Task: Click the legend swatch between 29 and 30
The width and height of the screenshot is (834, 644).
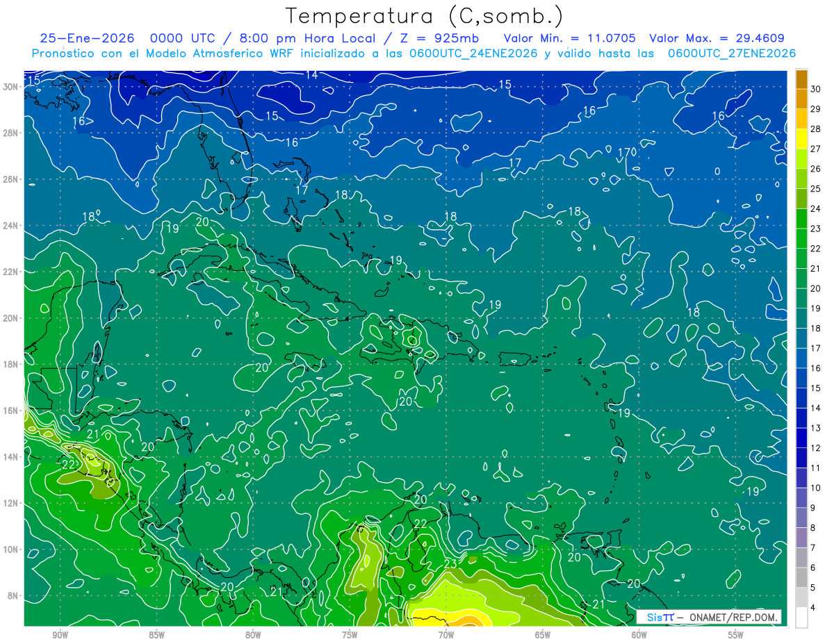Action: [x=801, y=99]
